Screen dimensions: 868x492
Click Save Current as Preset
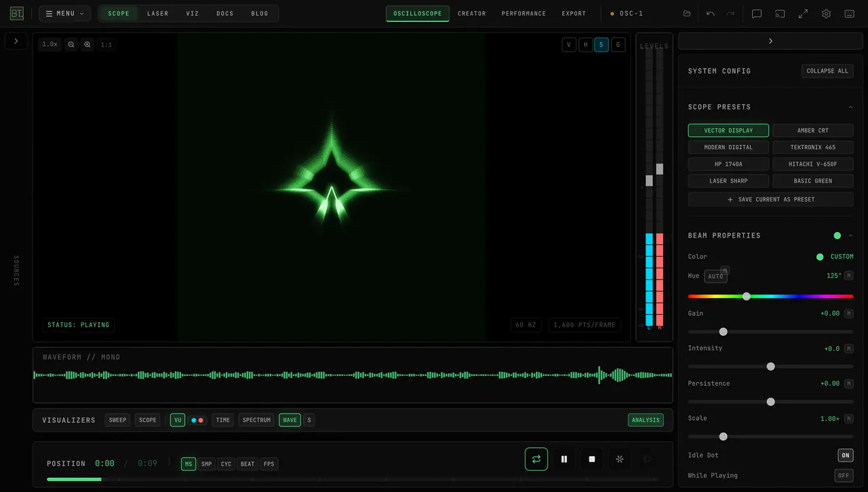[770, 200]
